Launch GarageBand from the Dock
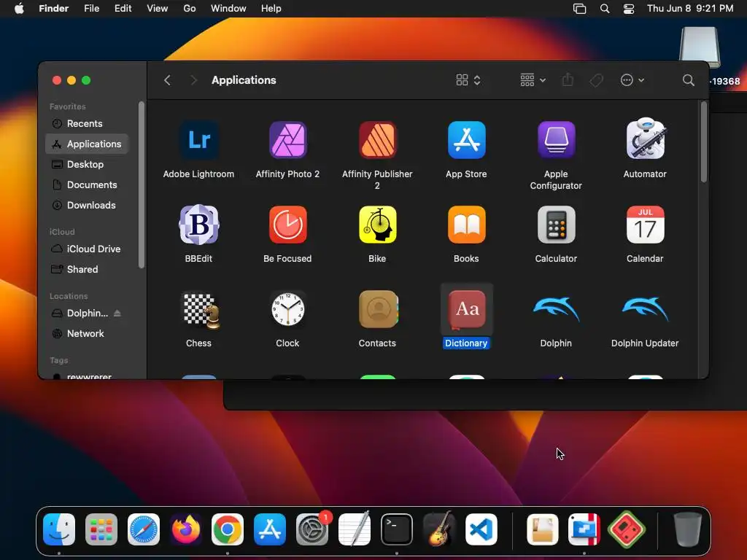 click(x=438, y=529)
